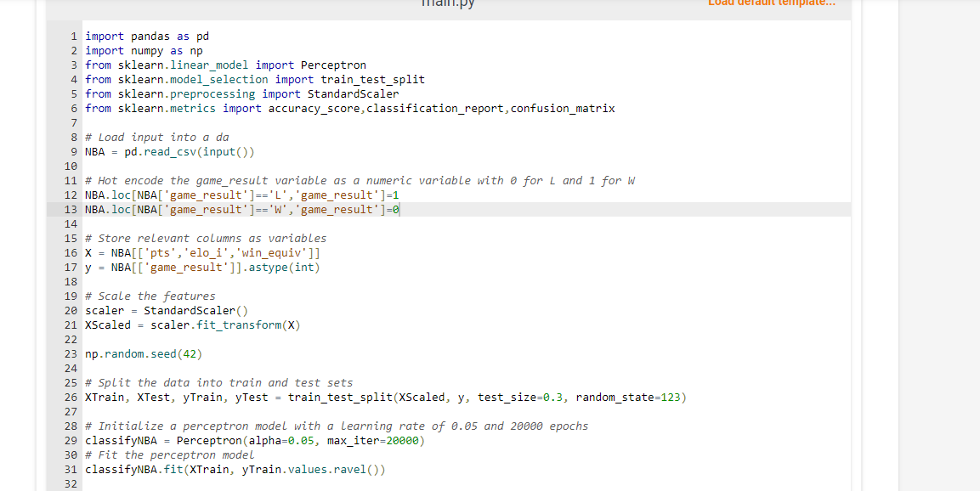Click line number 23 in the gutter
The image size is (980, 491).
coord(71,353)
